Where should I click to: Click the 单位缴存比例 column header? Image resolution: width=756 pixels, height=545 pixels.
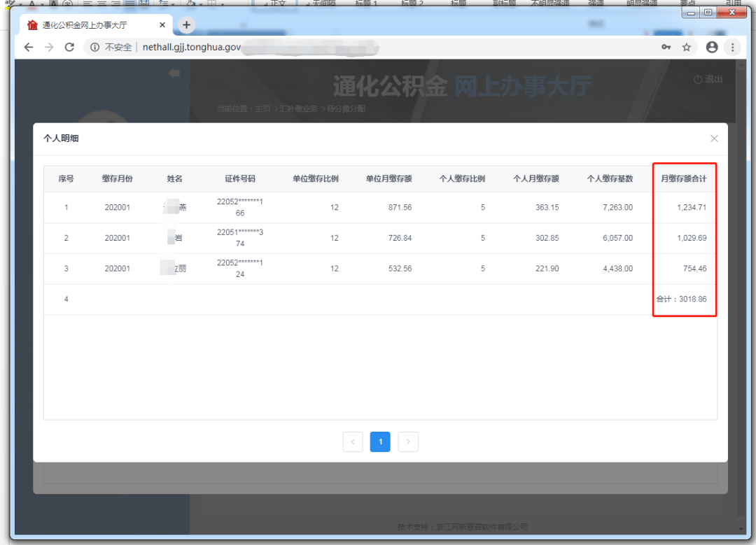coord(315,179)
